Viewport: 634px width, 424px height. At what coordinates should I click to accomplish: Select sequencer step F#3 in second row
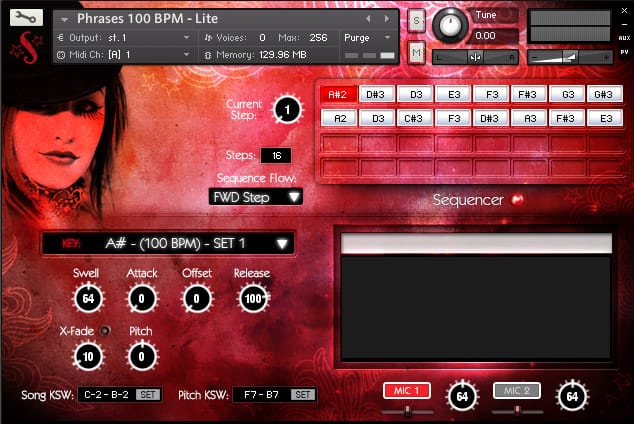567,118
